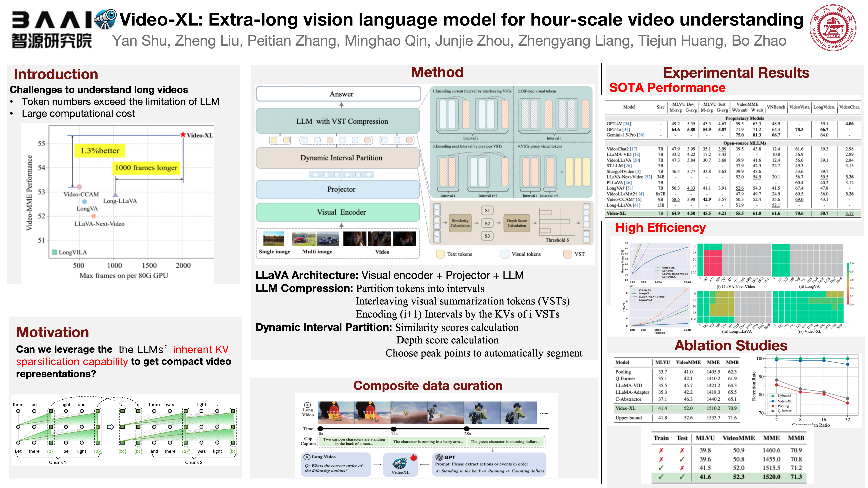Click the green check in the last Train row
The width and height of the screenshot is (868, 488).
pyautogui.click(x=661, y=476)
